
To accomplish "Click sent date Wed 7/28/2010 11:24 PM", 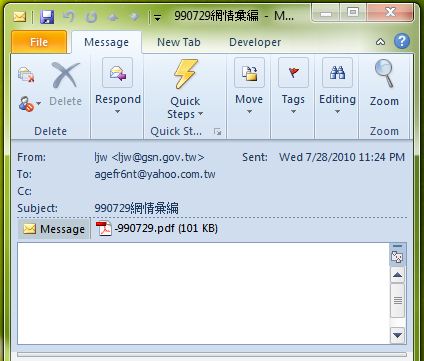I will click(x=342, y=157).
